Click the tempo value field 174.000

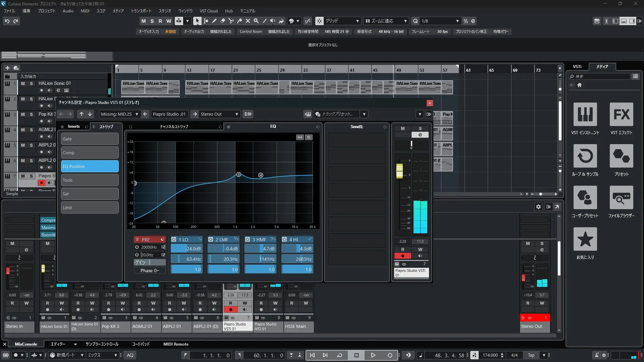[x=490, y=355]
